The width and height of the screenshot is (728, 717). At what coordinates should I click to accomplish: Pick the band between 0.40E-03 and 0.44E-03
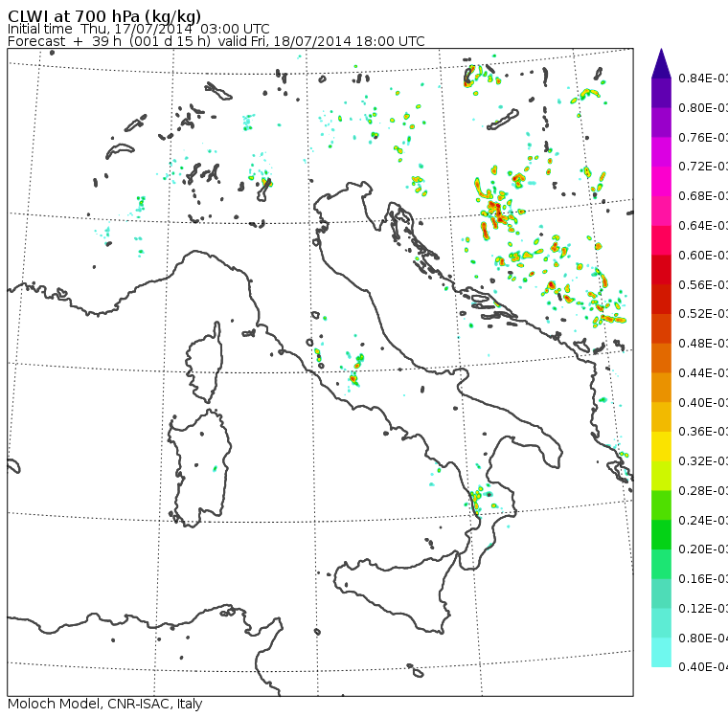tap(661, 388)
